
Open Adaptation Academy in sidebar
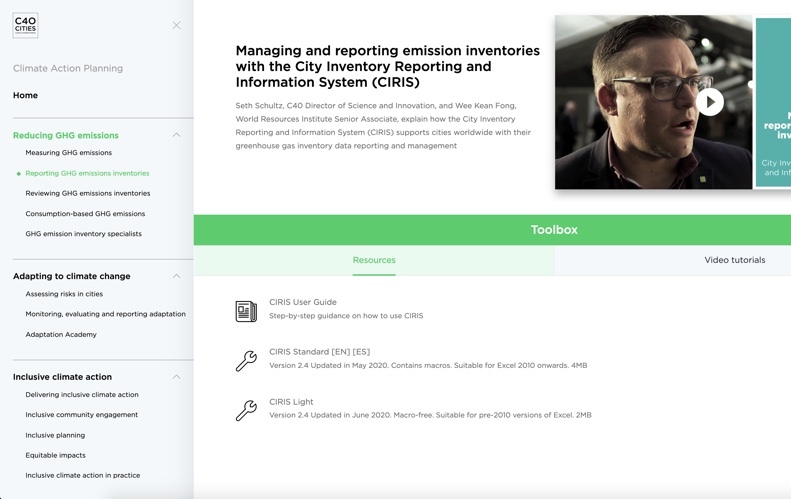click(61, 334)
